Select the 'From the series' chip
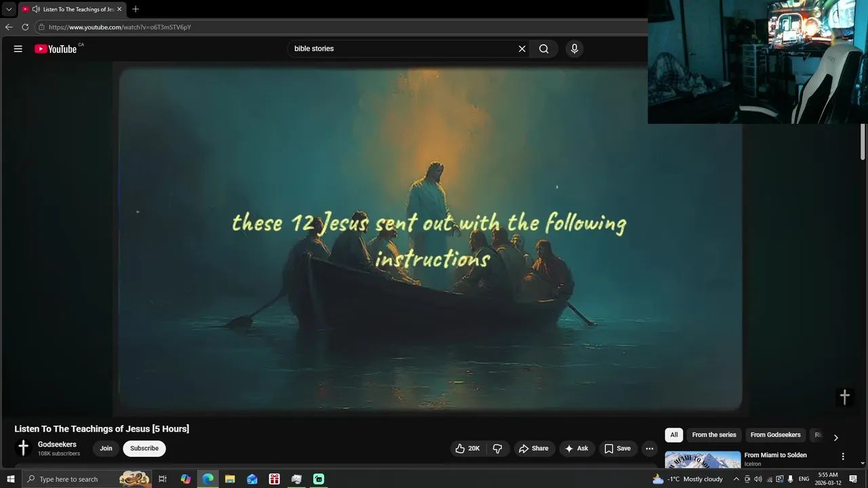The width and height of the screenshot is (868, 488). pos(714,435)
